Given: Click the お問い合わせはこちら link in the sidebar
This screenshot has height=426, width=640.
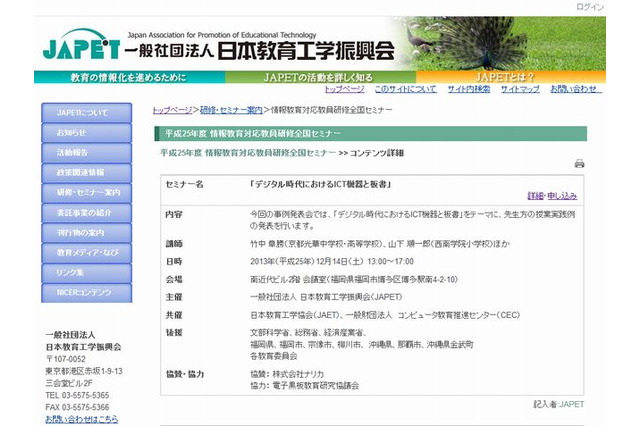Looking at the screenshot, I should pyautogui.click(x=82, y=419).
